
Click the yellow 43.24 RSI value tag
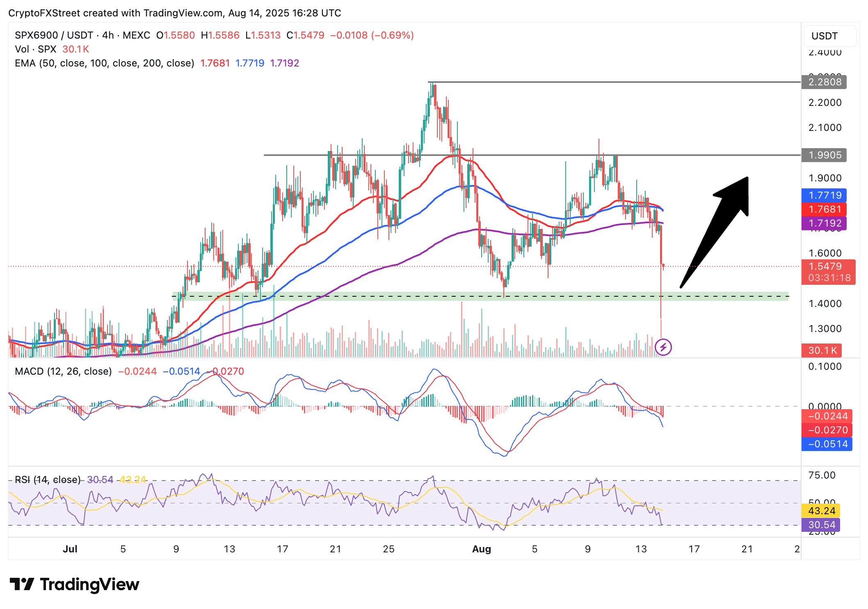(821, 511)
